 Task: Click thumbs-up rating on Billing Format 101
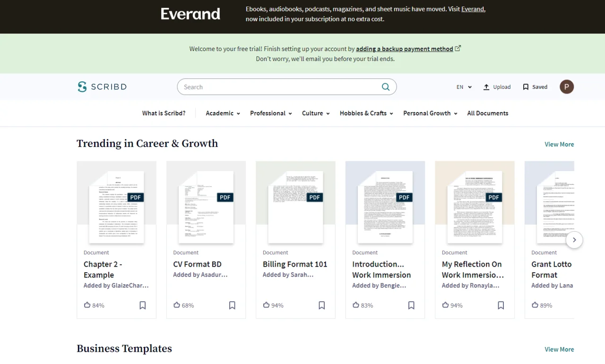point(266,305)
